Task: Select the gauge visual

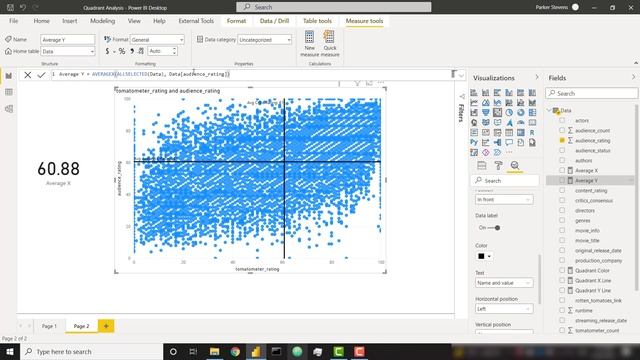Action: click(x=521, y=122)
